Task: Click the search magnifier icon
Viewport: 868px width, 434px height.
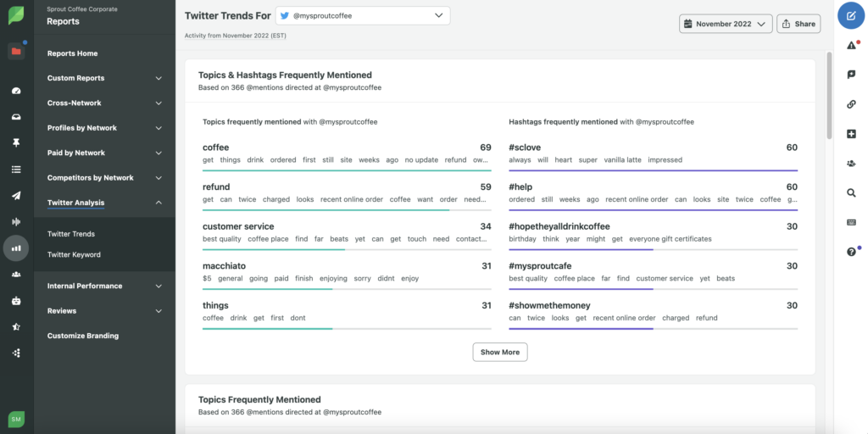Action: pyautogui.click(x=851, y=193)
